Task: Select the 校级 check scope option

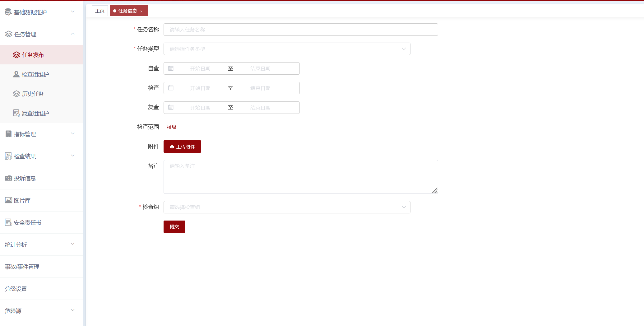Action: [172, 127]
